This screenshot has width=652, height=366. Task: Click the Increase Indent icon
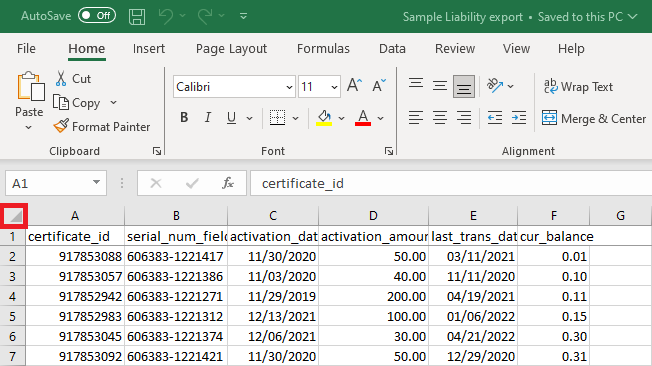pyautogui.click(x=519, y=118)
